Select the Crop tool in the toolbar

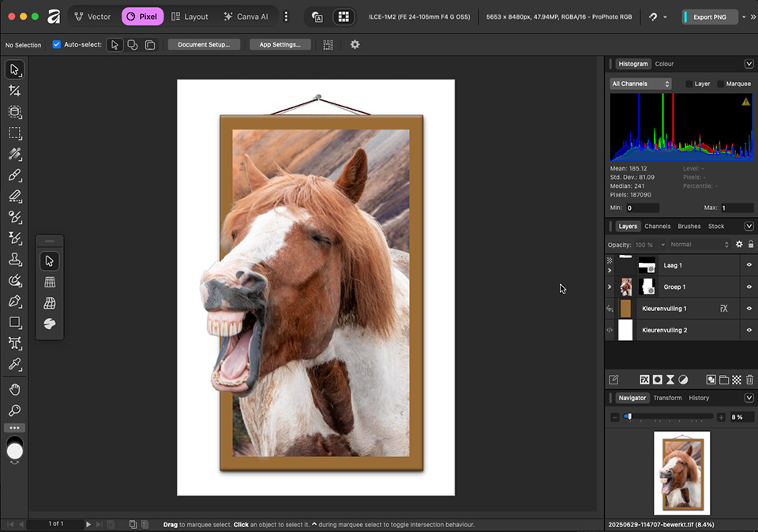pyautogui.click(x=14, y=91)
